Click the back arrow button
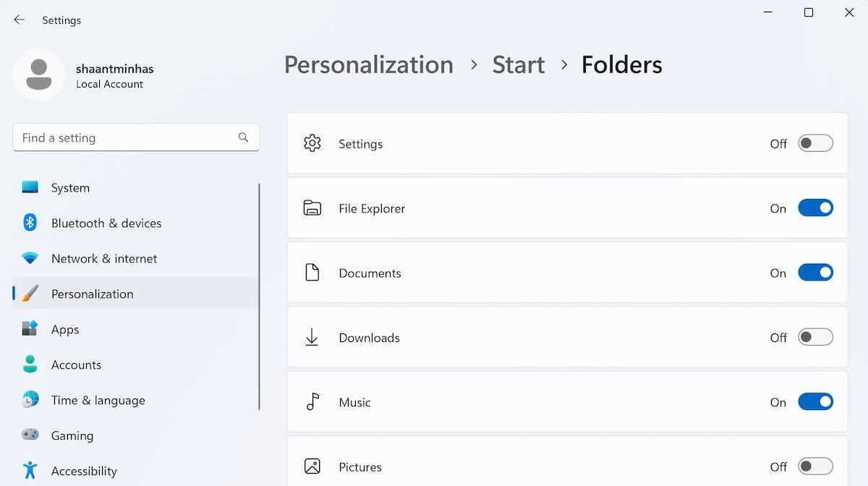Screen dimensions: 868x486 (x=20, y=20)
